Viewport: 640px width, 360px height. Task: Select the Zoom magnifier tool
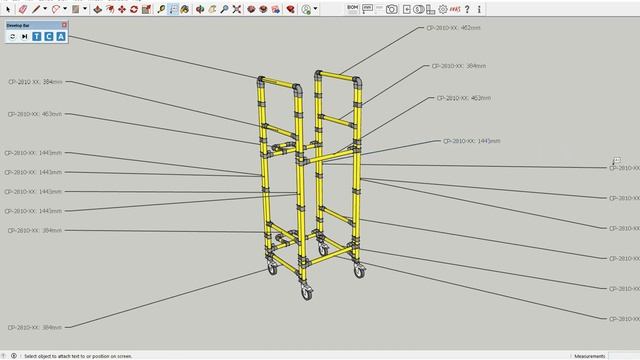click(224, 9)
